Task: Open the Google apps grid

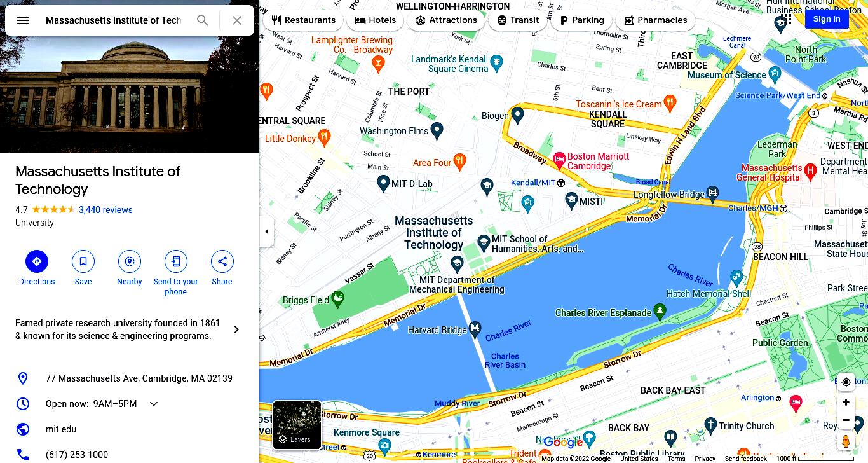Action: click(x=785, y=19)
